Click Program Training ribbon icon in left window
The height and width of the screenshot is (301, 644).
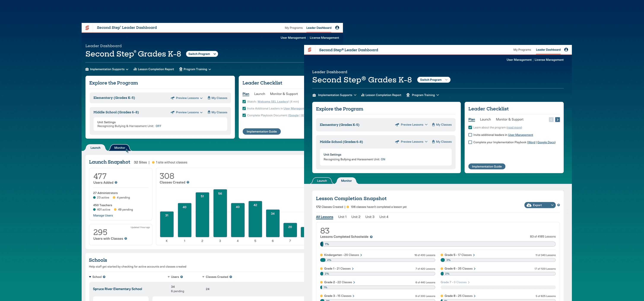(x=181, y=69)
